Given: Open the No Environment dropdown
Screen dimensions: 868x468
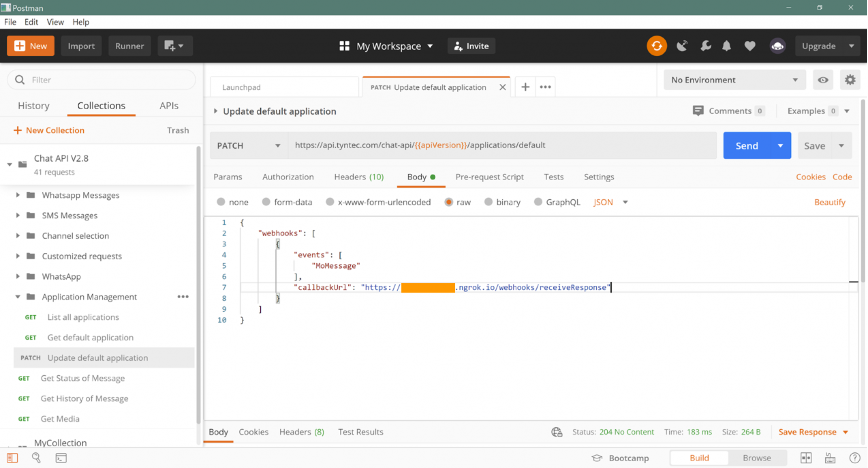Looking at the screenshot, I should click(x=734, y=80).
